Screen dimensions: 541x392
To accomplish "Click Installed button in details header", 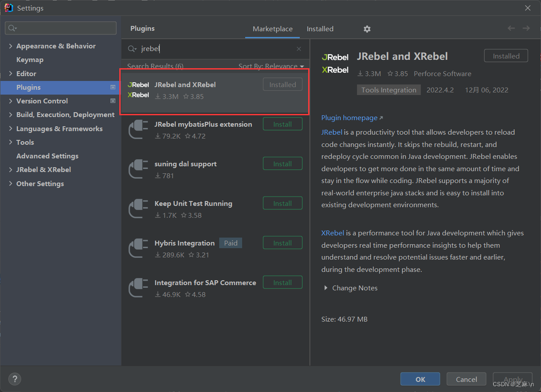I will (506, 56).
